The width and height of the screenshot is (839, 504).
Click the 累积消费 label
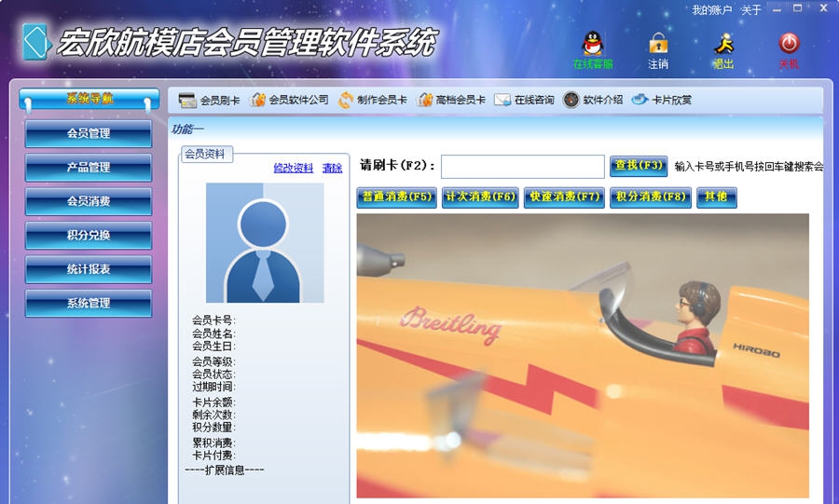tap(213, 443)
